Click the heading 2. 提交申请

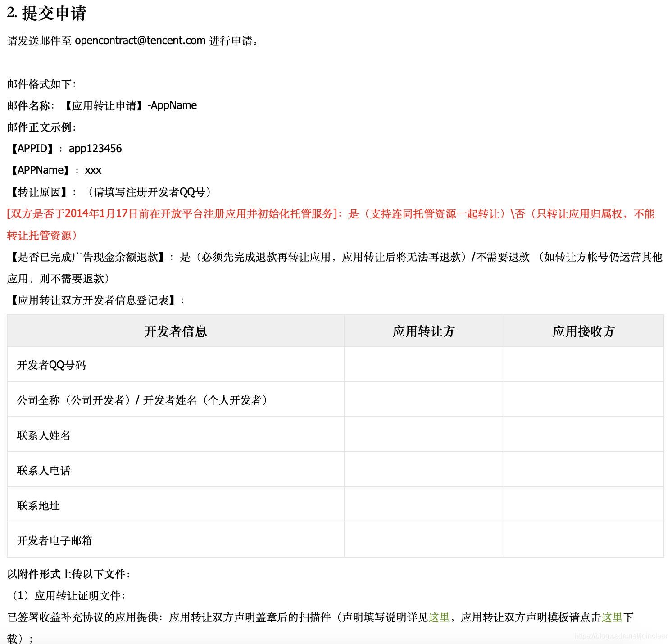point(46,13)
